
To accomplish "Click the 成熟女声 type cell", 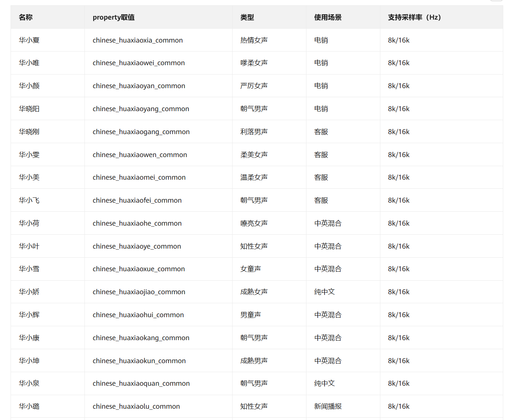I will (254, 292).
